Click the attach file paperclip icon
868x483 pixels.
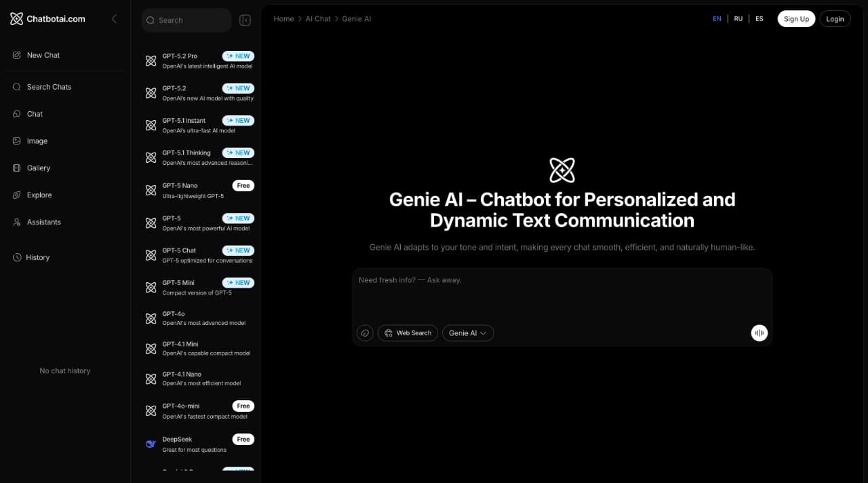tap(365, 333)
